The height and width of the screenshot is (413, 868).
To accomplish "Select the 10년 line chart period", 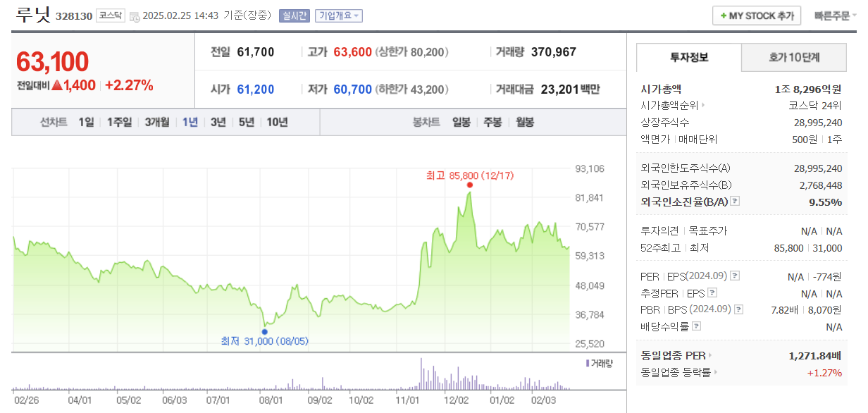I will pos(277,122).
